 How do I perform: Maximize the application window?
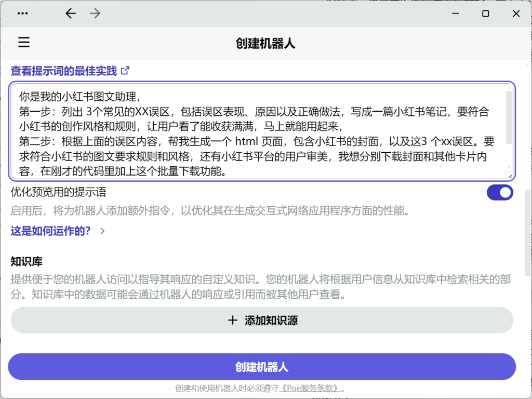(485, 14)
